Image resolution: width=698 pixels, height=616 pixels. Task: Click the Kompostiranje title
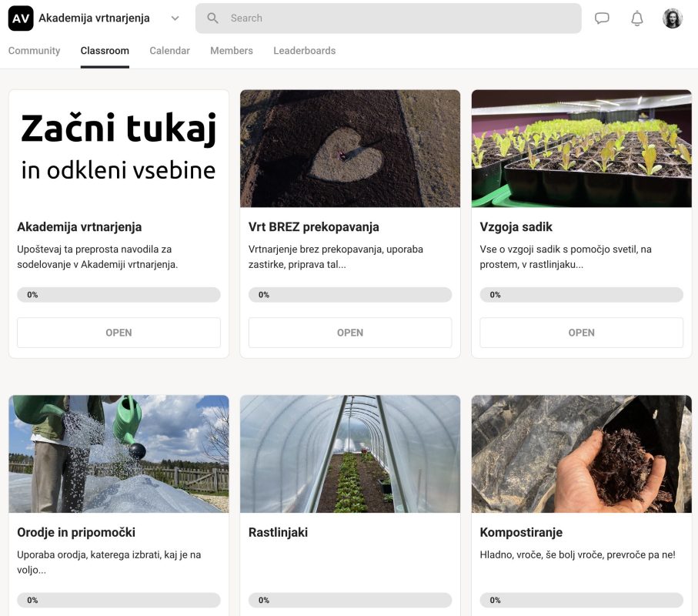(521, 532)
